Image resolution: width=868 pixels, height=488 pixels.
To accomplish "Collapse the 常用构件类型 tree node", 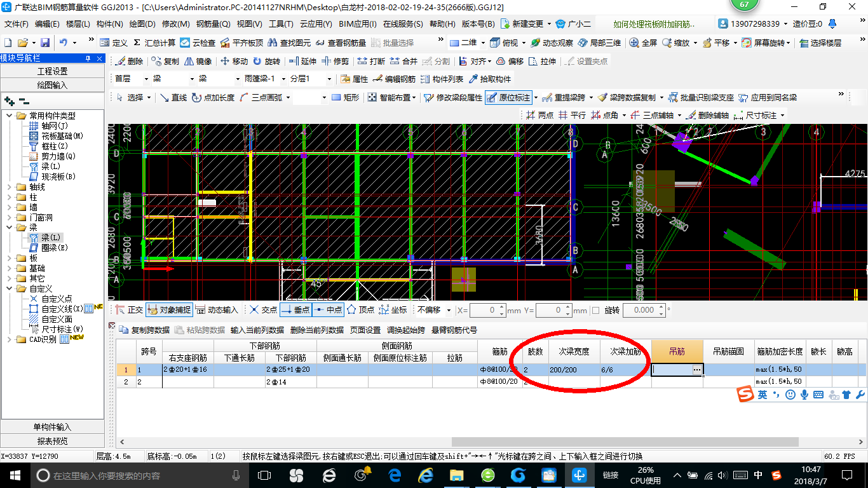I will 10,116.
